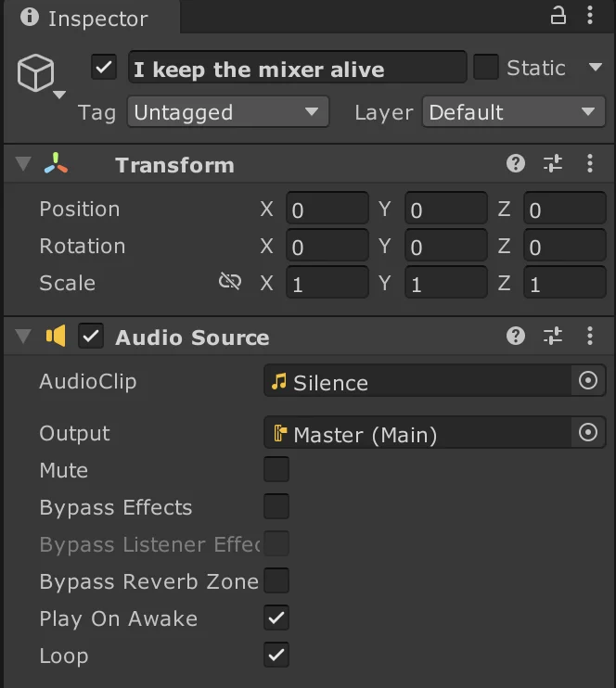616x688 pixels.
Task: Open the Tag dropdown showing Untagged
Action: (227, 112)
